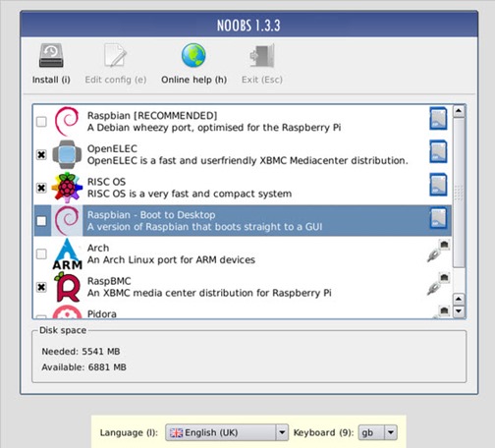The image size is (495, 448).
Task: Open the English (UK) language dropdown
Action: [227, 432]
